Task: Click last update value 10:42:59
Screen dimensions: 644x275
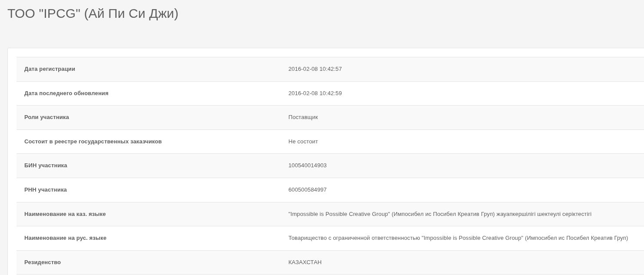Action: tap(315, 93)
